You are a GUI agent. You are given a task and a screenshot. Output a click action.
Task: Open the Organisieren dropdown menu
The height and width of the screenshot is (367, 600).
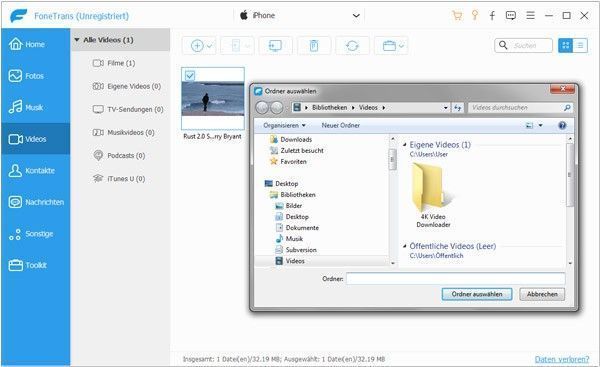(284, 126)
